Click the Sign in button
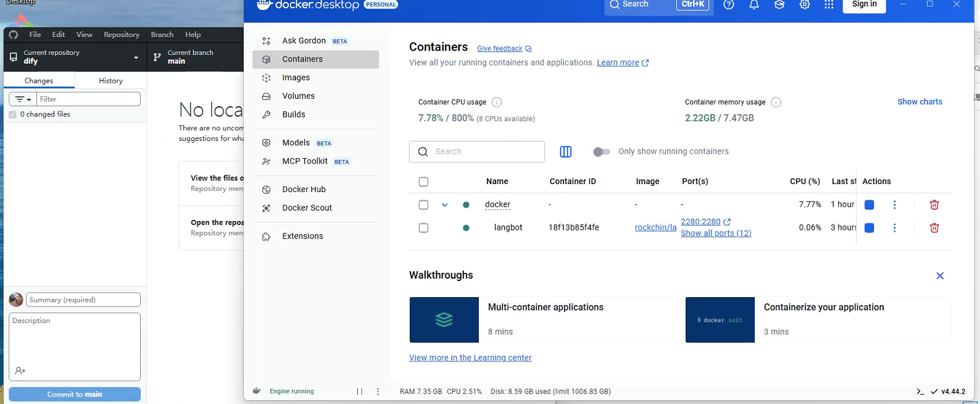980x404 pixels. click(864, 5)
